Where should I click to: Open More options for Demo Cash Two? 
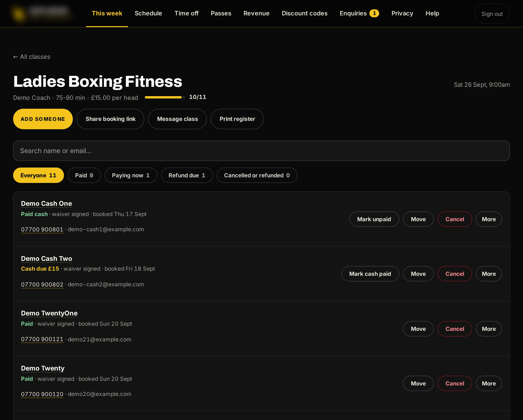(488, 274)
